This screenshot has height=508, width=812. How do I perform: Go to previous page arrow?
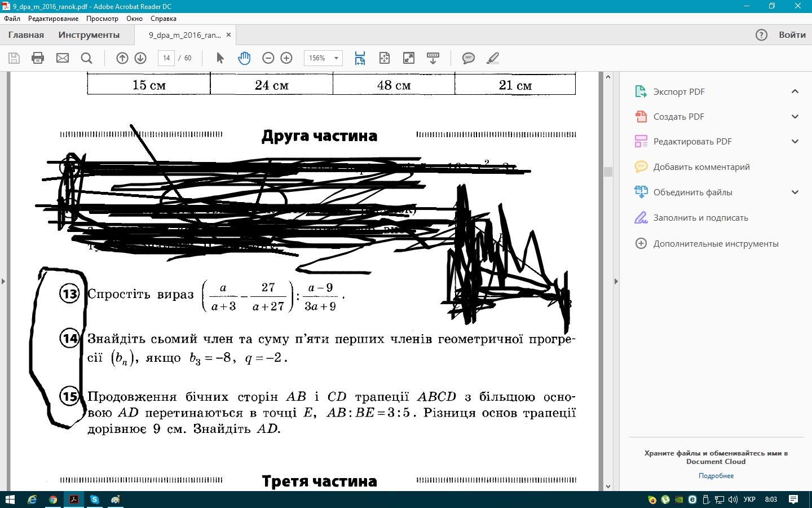point(122,58)
